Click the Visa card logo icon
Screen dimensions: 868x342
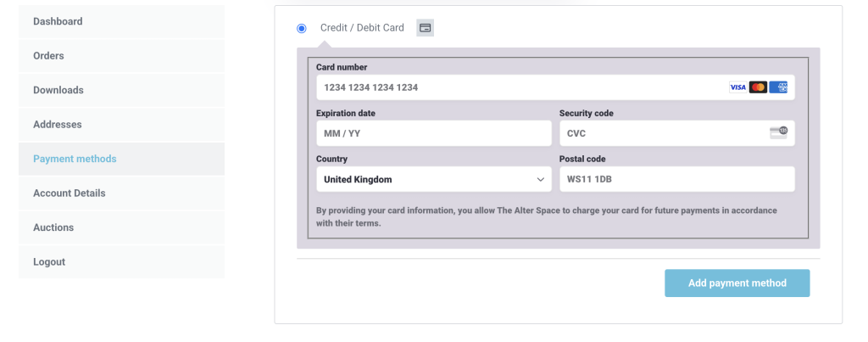[x=737, y=87]
